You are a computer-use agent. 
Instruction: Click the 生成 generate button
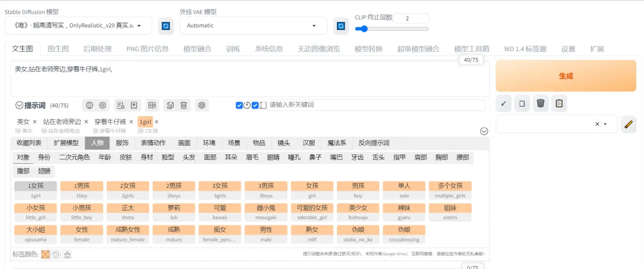pos(565,76)
